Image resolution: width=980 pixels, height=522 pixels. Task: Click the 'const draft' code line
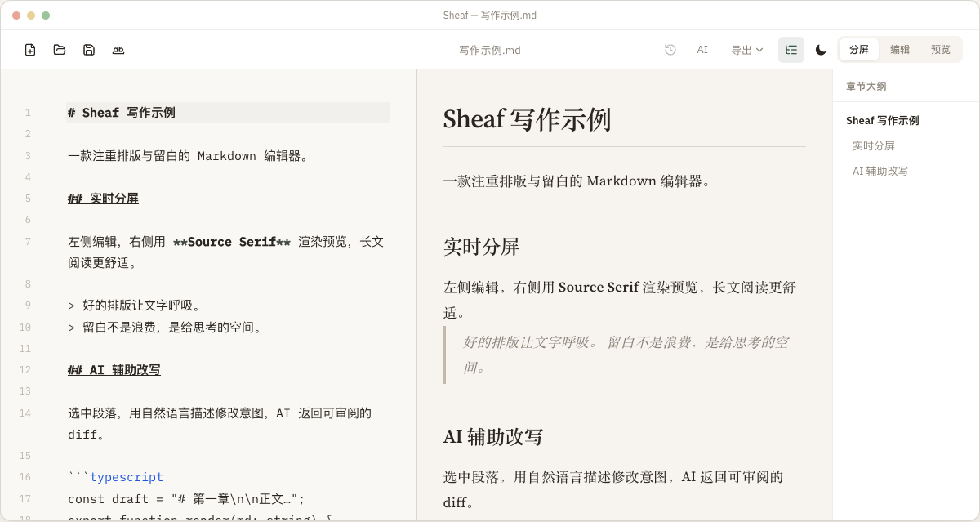186,499
